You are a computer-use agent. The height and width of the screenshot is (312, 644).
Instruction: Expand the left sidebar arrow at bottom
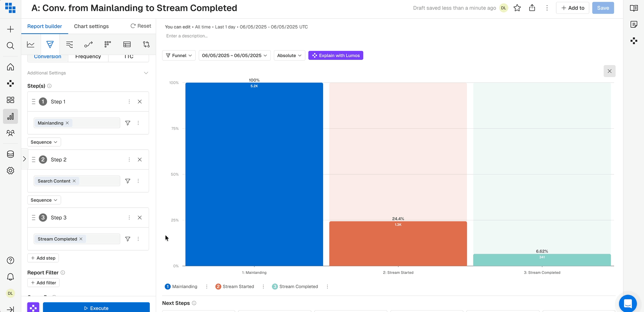(10, 309)
